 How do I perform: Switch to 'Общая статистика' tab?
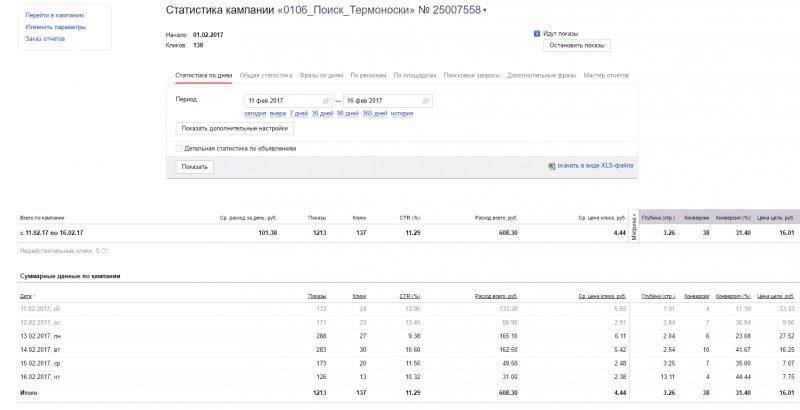(266, 75)
